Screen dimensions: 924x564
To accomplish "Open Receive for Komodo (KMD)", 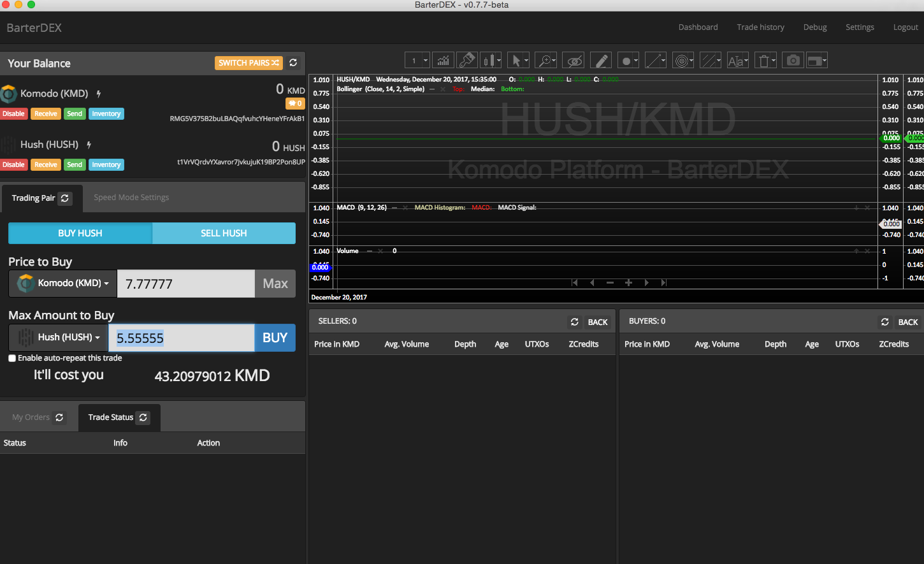I will pos(45,114).
